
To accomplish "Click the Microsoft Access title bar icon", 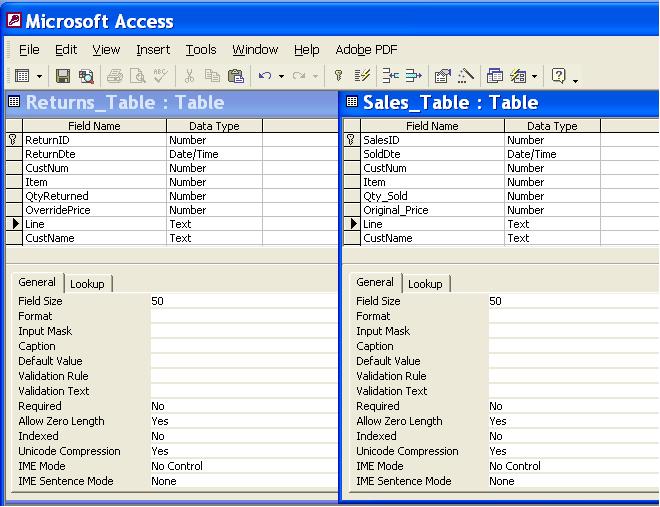I will [14, 20].
